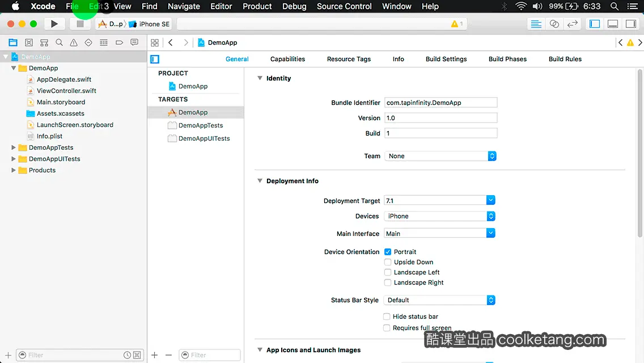The height and width of the screenshot is (363, 644).
Task: Add a new target with plus
Action: [154, 355]
